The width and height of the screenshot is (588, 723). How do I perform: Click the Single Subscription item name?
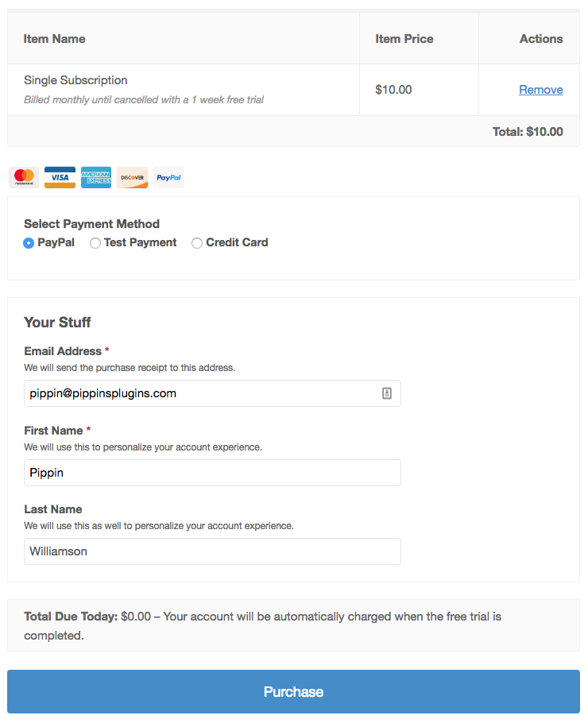point(75,80)
